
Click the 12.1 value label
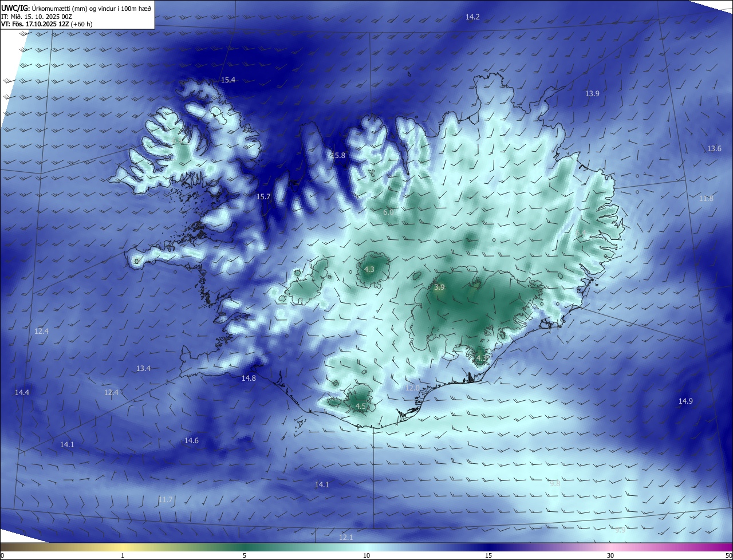(346, 537)
